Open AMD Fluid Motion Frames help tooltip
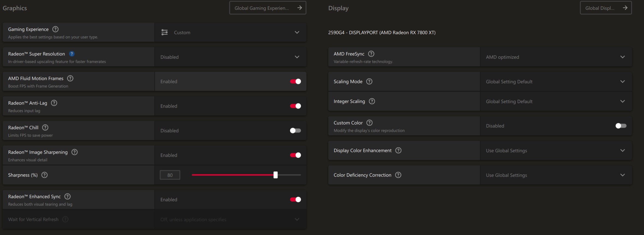This screenshot has width=644, height=235. 70,78
